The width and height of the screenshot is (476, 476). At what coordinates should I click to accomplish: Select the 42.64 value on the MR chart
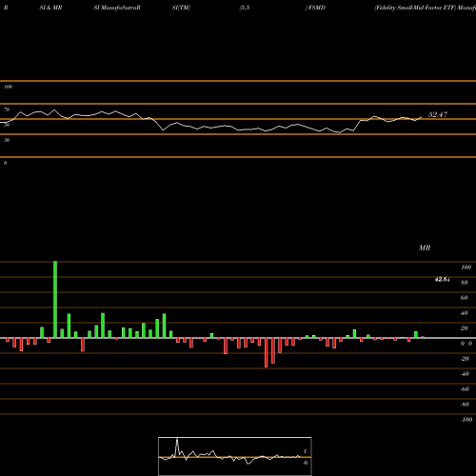[443, 280]
